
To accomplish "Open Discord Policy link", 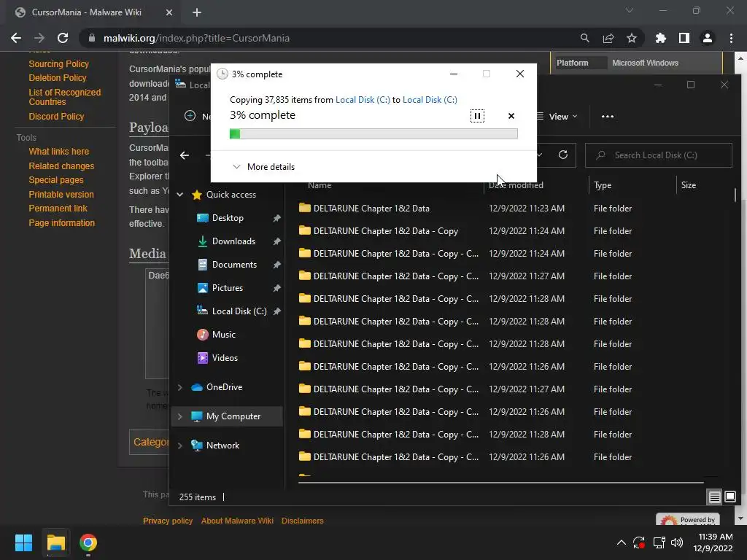I will click(x=56, y=116).
